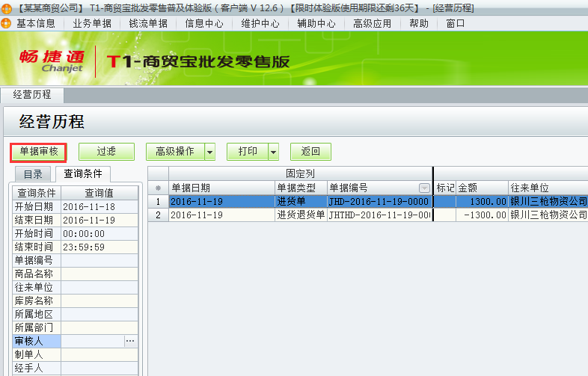Image resolution: width=588 pixels, height=376 pixels.
Task: Click the 打印 button
Action: 248,152
